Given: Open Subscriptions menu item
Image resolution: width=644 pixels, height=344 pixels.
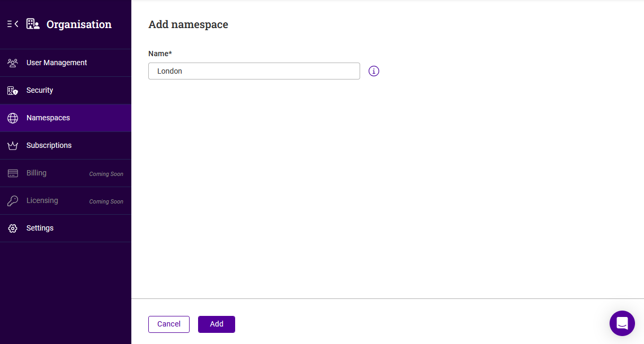Looking at the screenshot, I should [66, 145].
